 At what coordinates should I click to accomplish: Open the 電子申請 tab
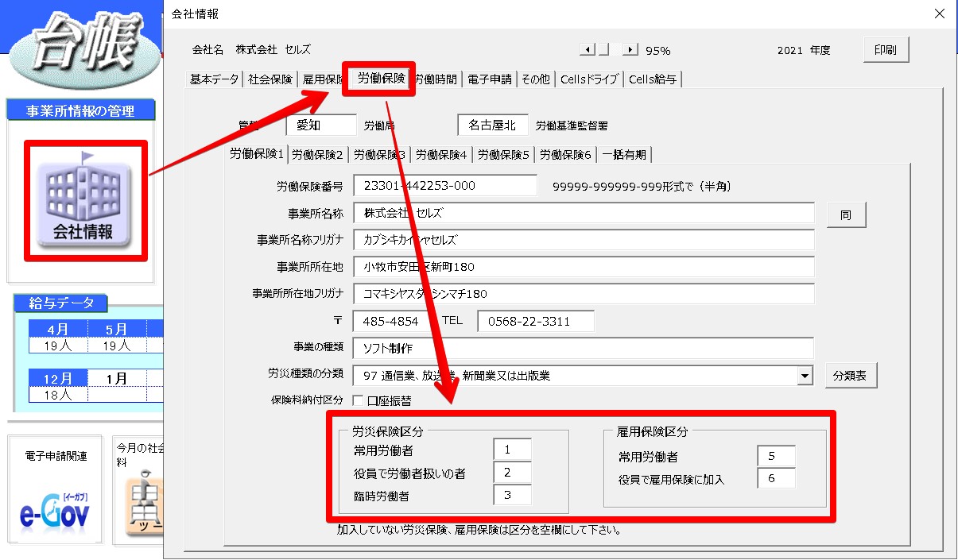click(x=489, y=79)
